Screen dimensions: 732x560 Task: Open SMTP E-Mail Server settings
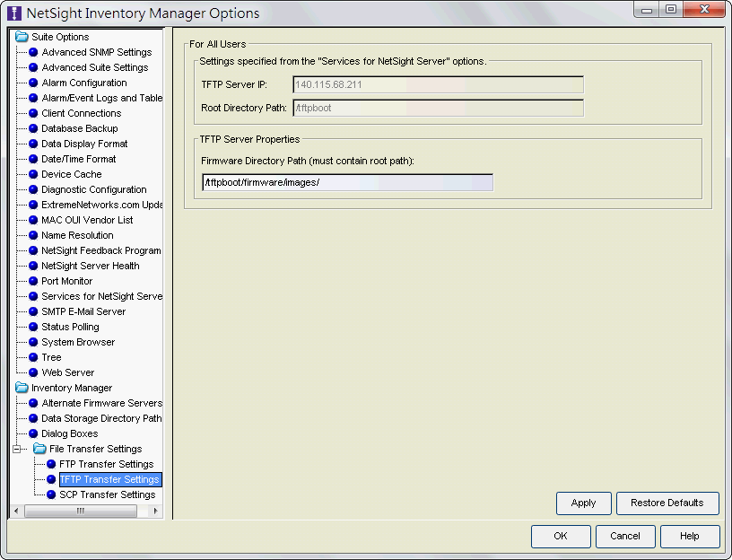[x=83, y=311]
